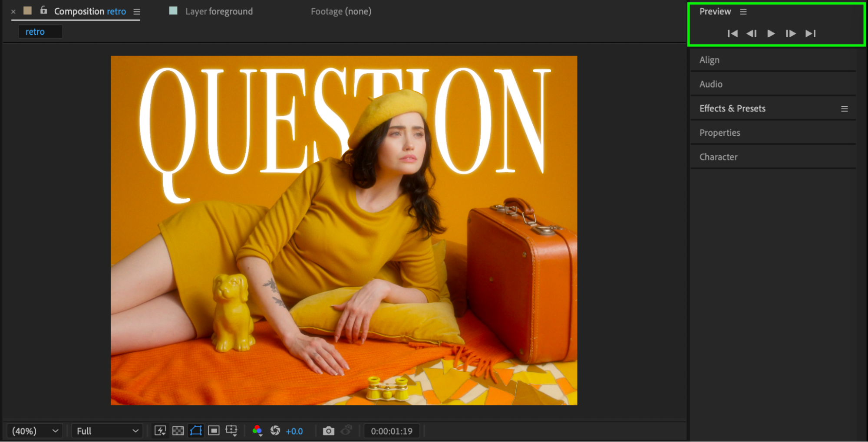Take a snapshot with the camera icon
The height and width of the screenshot is (442, 868).
(x=329, y=431)
